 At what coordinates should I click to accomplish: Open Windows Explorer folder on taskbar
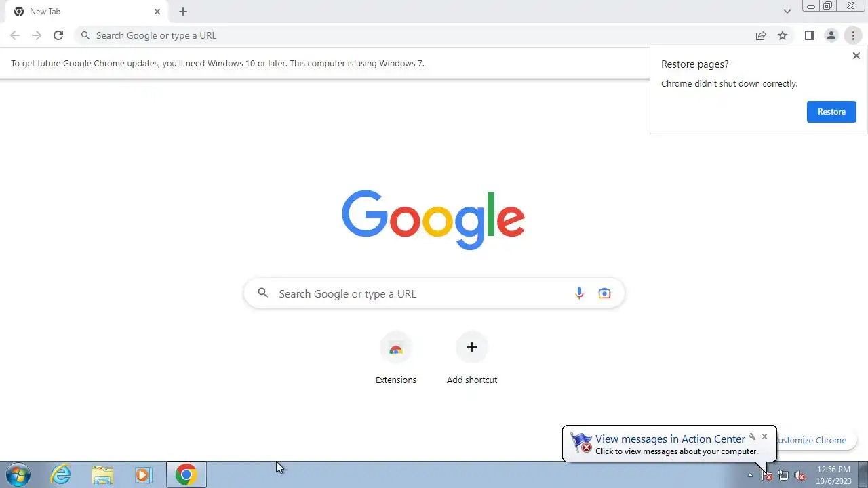click(102, 475)
